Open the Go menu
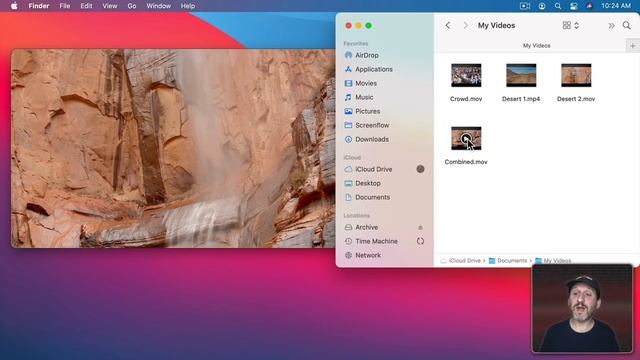640x360 pixels. coord(132,6)
